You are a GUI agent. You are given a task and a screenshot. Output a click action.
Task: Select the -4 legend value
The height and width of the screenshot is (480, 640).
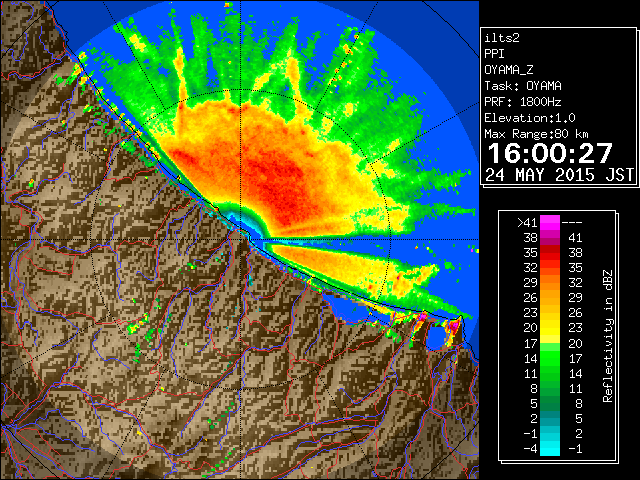[x=530, y=449]
